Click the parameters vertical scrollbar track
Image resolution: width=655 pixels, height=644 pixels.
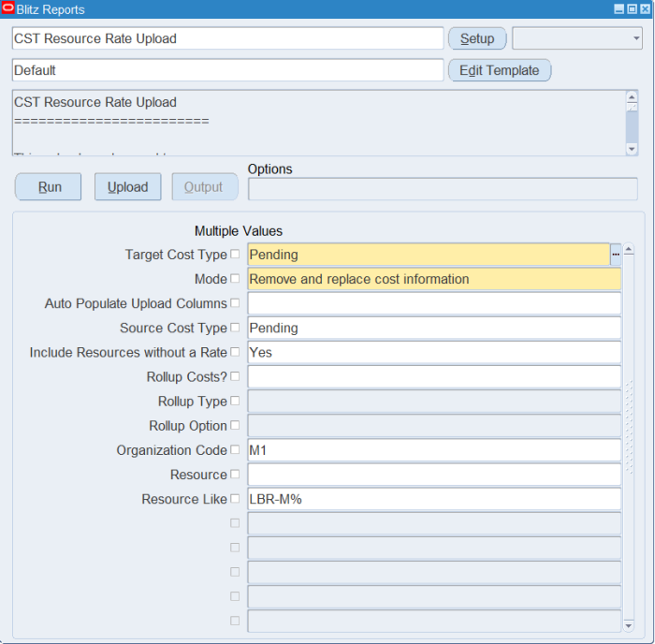coord(628,437)
